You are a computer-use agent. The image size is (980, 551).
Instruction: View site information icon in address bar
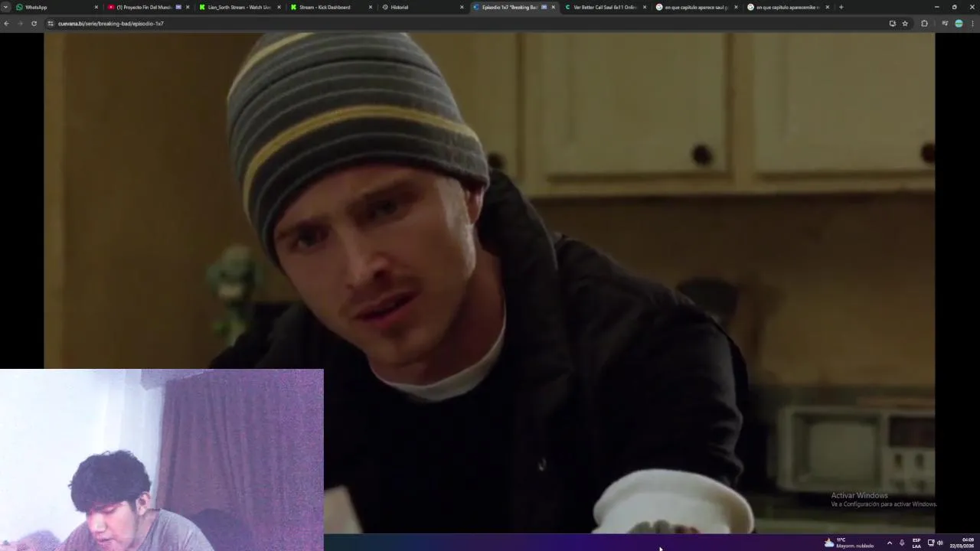click(x=51, y=24)
